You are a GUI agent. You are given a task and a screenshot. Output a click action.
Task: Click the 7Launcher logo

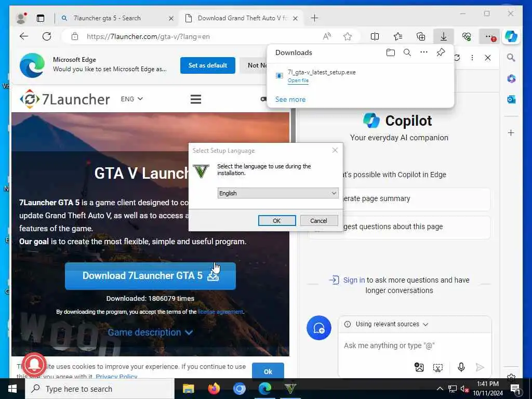click(x=65, y=99)
